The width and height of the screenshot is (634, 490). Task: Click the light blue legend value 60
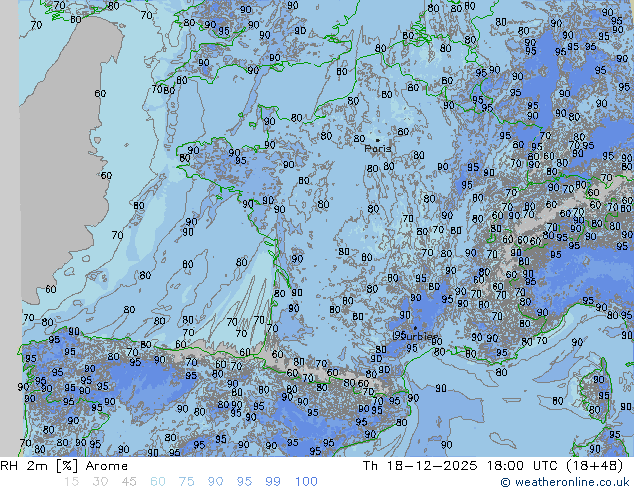(158, 482)
